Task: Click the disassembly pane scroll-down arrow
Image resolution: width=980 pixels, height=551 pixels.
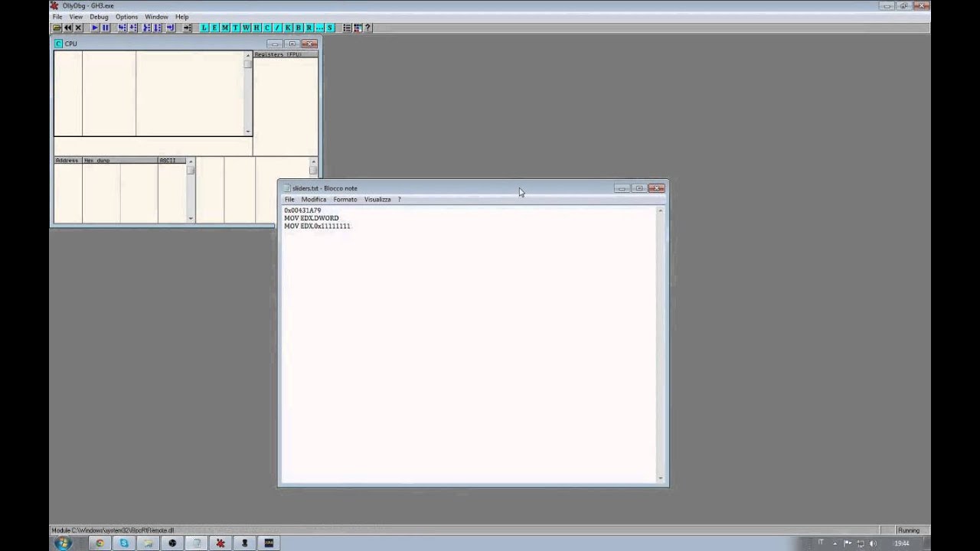Action: pyautogui.click(x=248, y=132)
